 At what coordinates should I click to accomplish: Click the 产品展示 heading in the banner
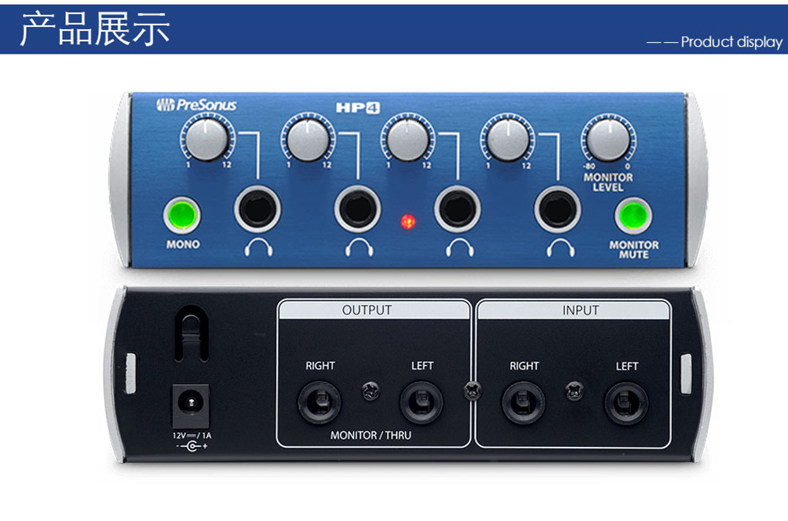(x=95, y=29)
